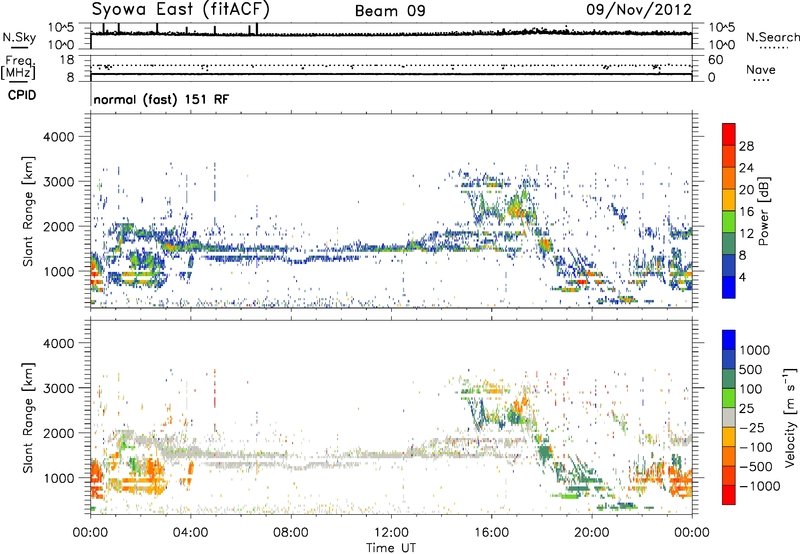Click the '4' tick on Power colorbar
Screen dimensions: 800x554
[743, 277]
